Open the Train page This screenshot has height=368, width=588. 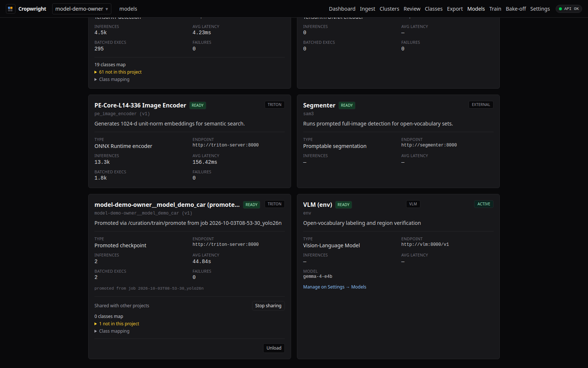(x=495, y=9)
